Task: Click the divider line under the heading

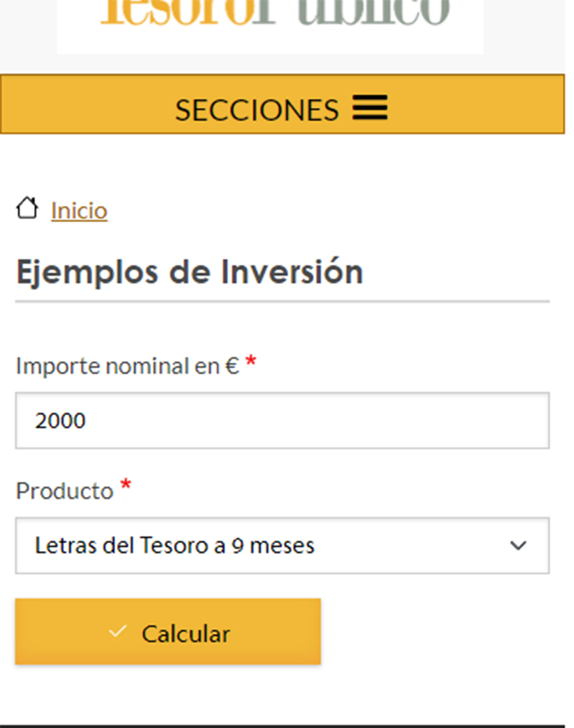Action: pos(282,302)
